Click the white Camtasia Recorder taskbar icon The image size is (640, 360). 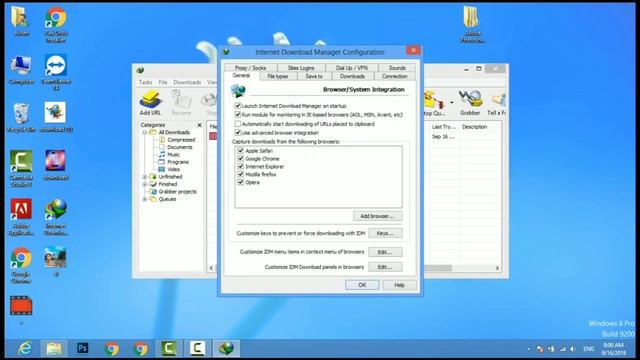tap(197, 348)
